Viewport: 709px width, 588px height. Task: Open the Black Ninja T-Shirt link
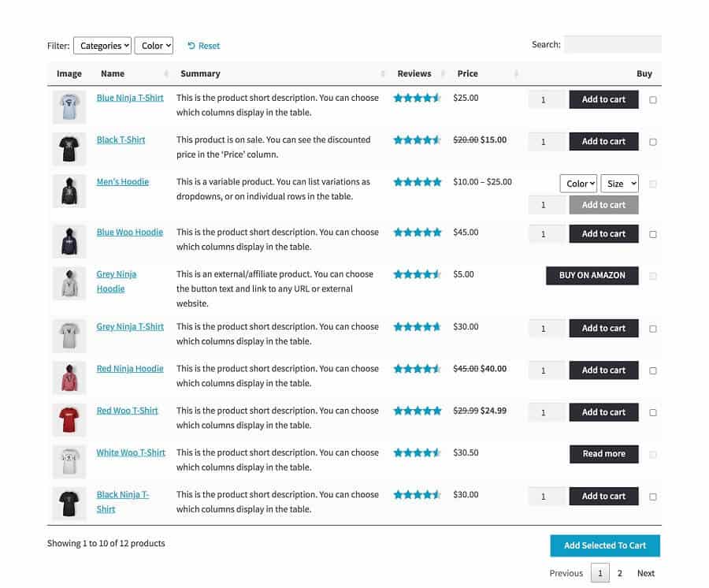[123, 501]
